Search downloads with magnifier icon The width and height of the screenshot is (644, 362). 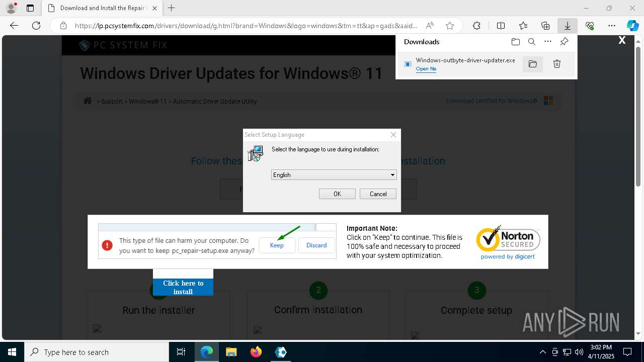[x=532, y=42]
